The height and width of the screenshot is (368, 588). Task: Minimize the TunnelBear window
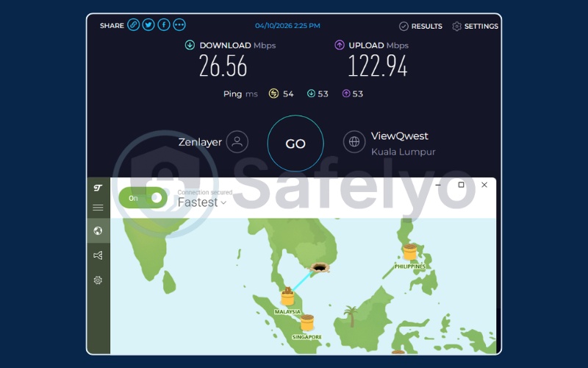point(437,185)
